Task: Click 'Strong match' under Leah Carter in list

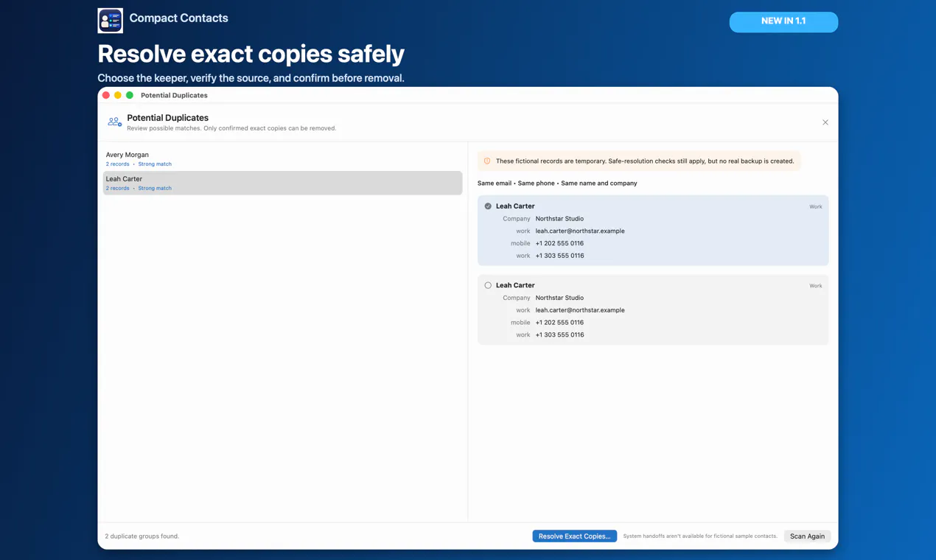Action: pos(155,188)
